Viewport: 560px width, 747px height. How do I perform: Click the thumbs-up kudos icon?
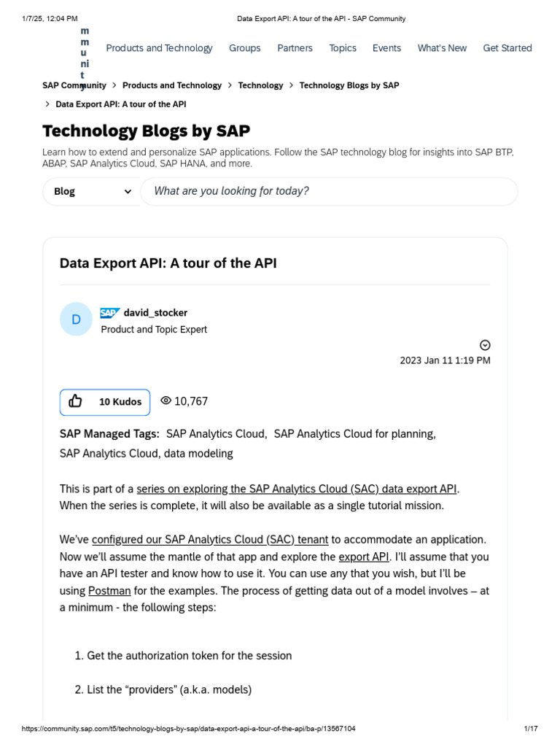pyautogui.click(x=76, y=401)
